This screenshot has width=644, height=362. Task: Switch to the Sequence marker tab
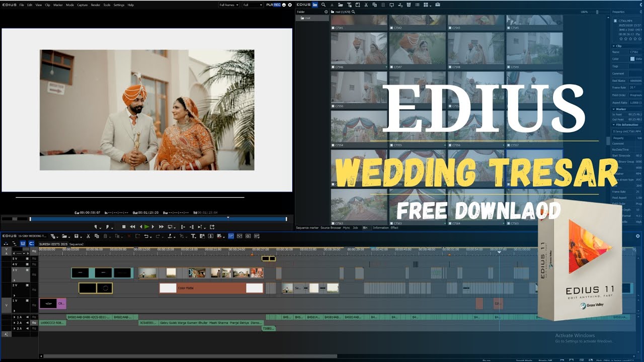pos(307,228)
